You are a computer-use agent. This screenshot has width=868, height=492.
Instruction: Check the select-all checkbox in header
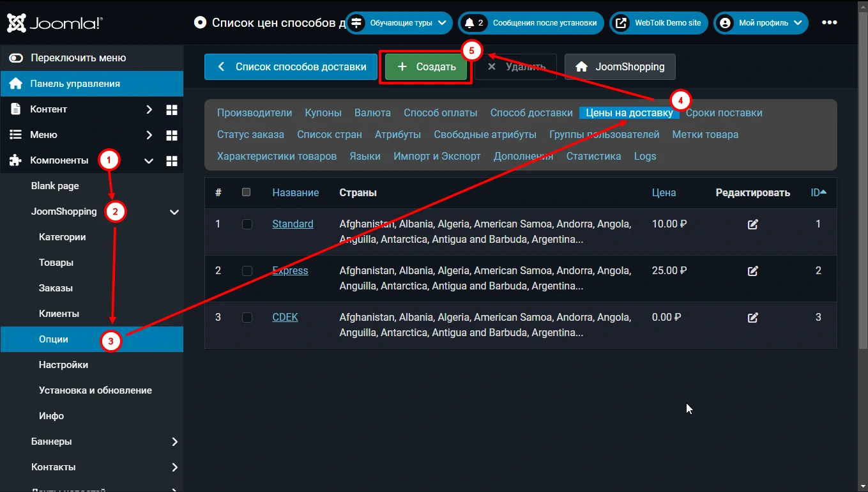[247, 192]
